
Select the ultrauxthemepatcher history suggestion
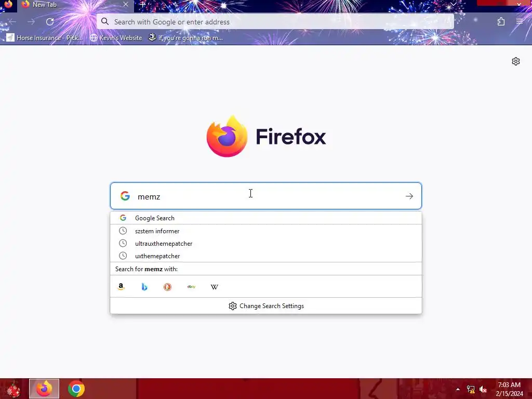pos(266,244)
